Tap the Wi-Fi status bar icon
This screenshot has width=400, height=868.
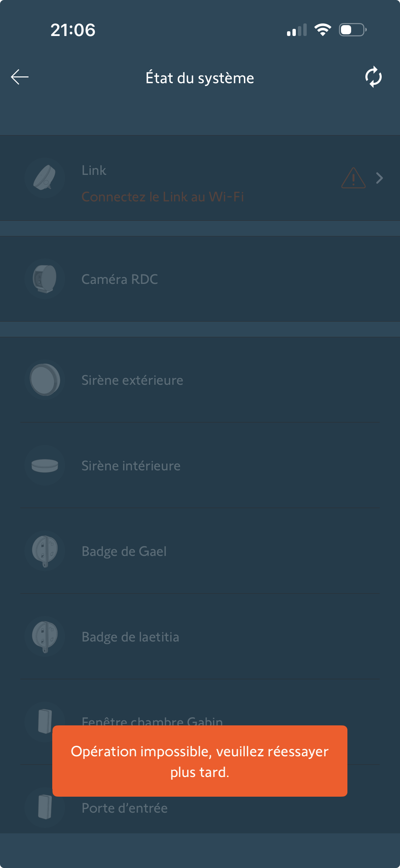323,30
